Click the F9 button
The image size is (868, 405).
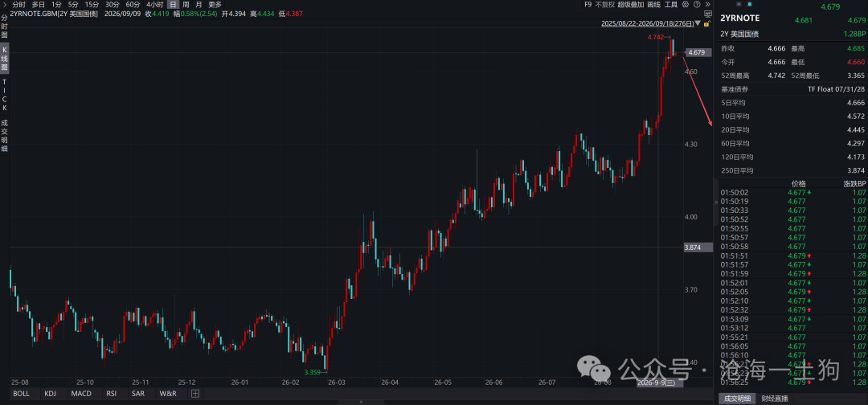pos(588,5)
